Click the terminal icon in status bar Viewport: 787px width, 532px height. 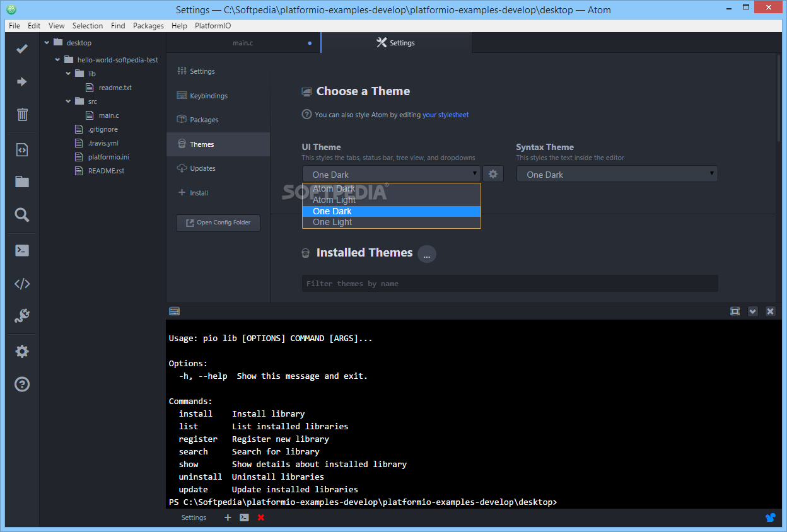[x=244, y=518]
